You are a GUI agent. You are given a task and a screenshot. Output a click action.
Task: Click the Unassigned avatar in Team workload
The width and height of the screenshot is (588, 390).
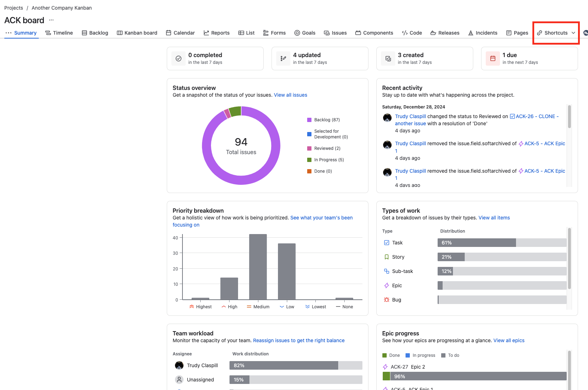[x=179, y=379]
